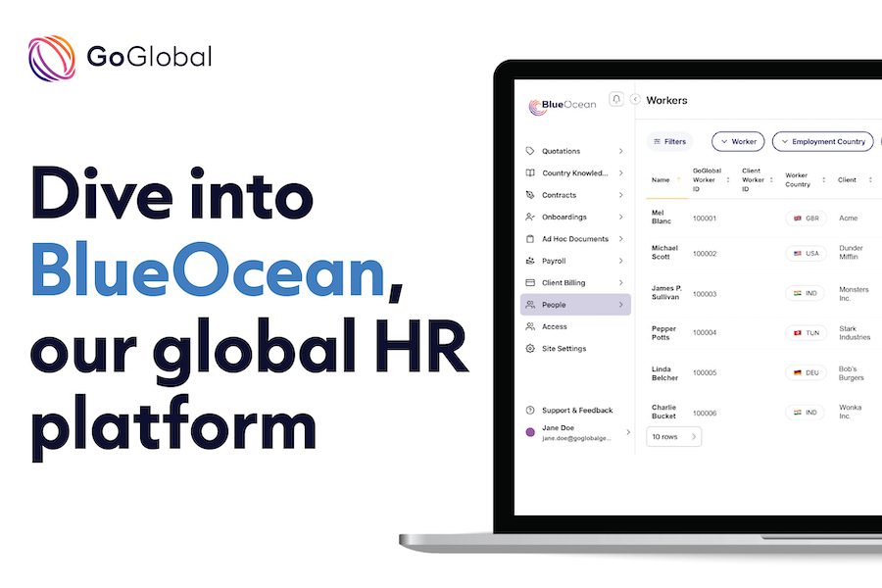
Task: Click the Access users icon
Action: pos(530,326)
